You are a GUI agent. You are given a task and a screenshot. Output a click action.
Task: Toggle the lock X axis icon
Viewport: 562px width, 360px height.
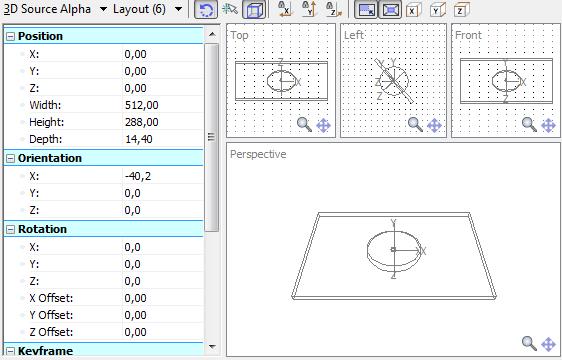[285, 9]
